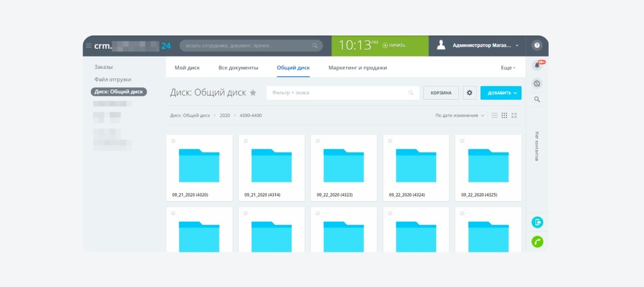Focus the Фильтр + поиск field
This screenshot has width=644, height=287.
click(343, 93)
